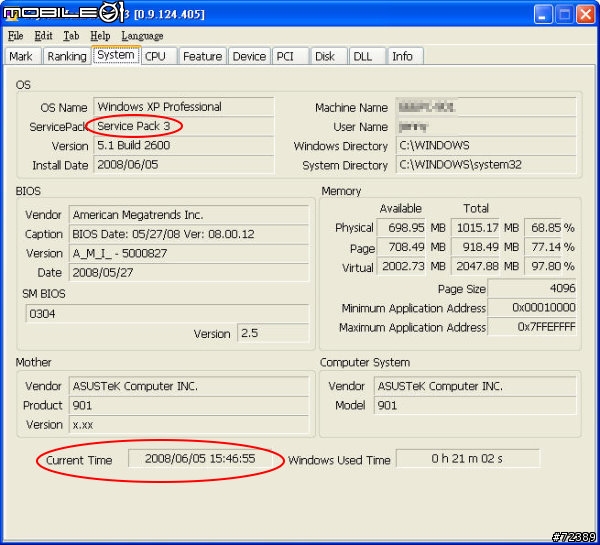600x545 pixels.
Task: Click Virtual Total '2047.88' value
Action: pyautogui.click(x=475, y=266)
